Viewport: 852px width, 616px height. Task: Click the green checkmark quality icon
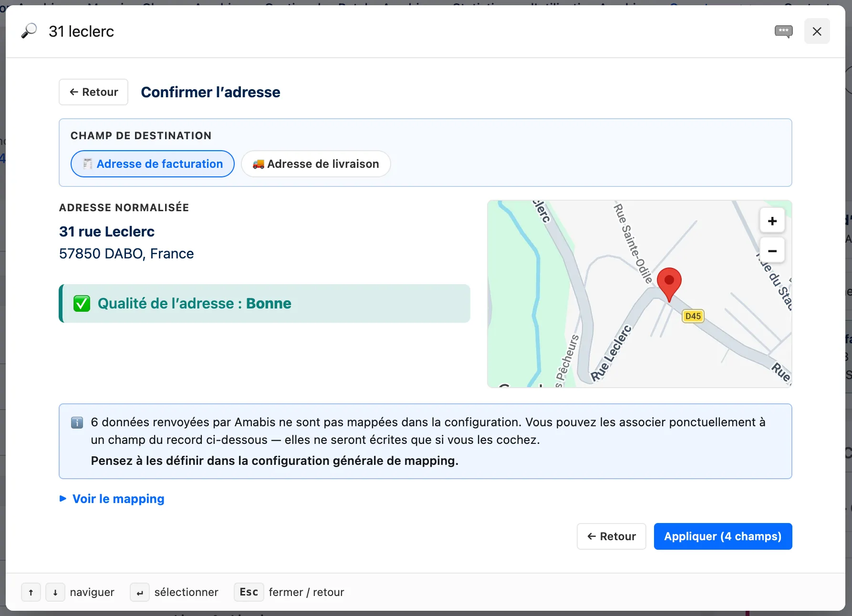point(82,304)
